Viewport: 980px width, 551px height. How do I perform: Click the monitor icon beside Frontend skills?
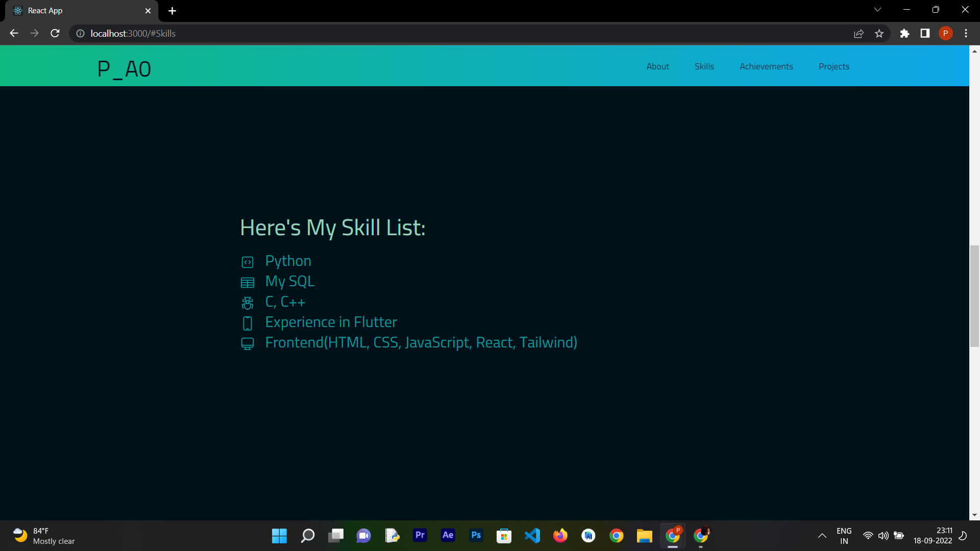(x=248, y=344)
